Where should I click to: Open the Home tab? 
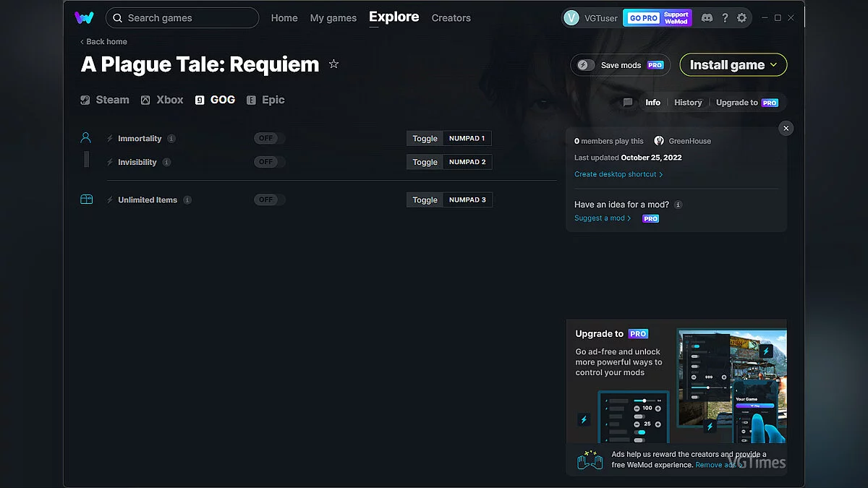pos(284,18)
